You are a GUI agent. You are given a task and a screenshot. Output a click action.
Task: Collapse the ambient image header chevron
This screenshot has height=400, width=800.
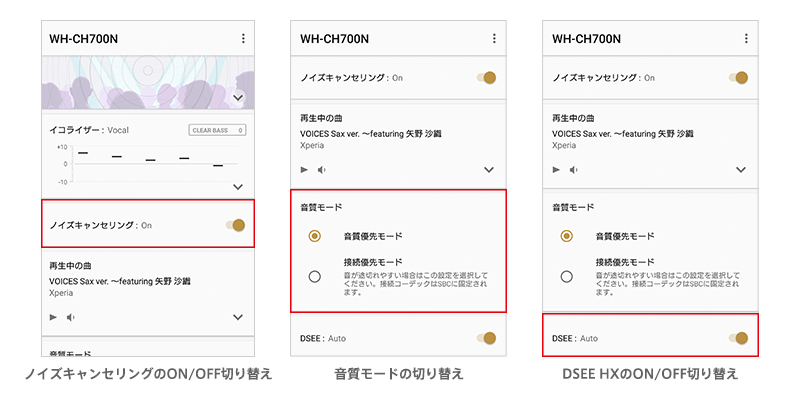[238, 98]
